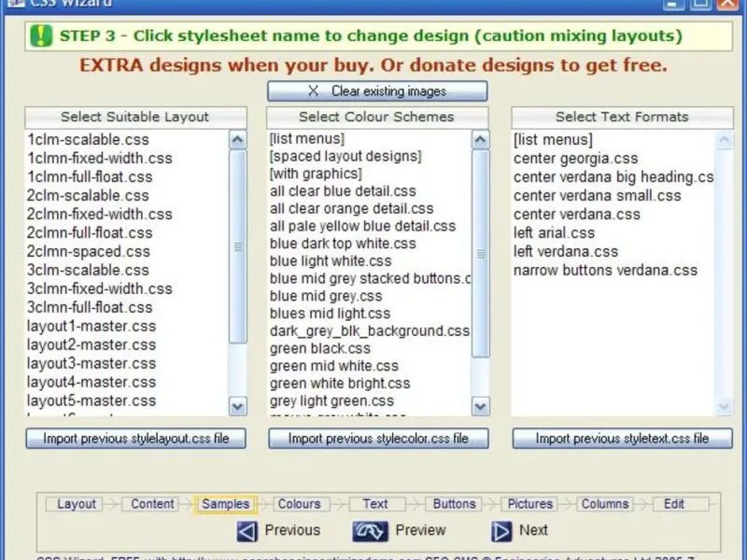
Task: Import previous styletext.css file
Action: 622,438
